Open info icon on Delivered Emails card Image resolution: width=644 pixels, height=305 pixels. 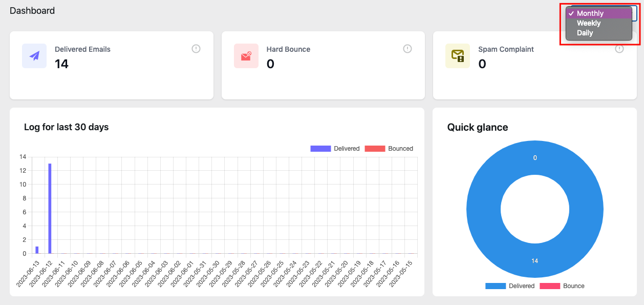196,49
